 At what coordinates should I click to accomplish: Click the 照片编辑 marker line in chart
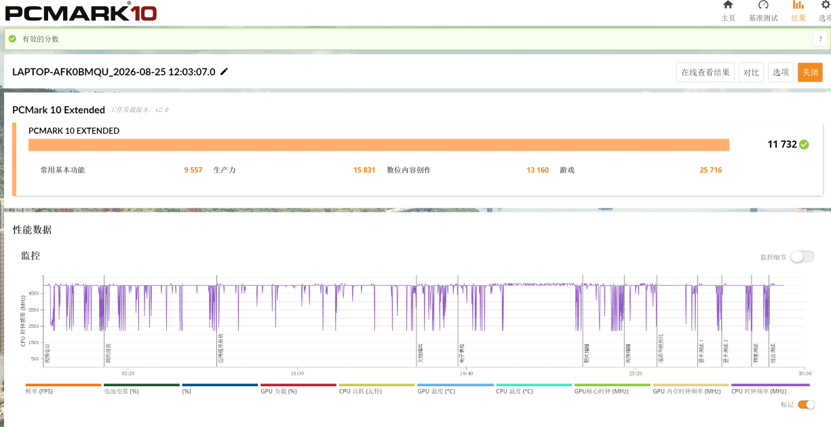pos(583,321)
